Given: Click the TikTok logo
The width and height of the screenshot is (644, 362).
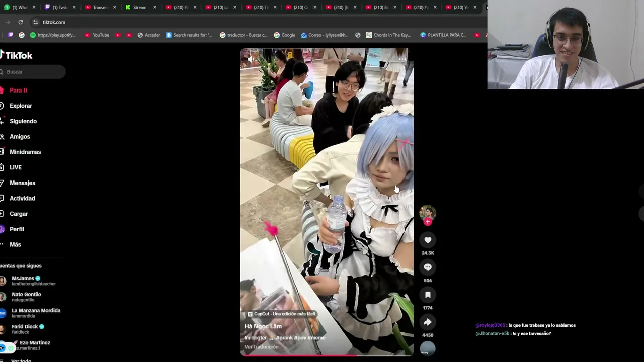Looking at the screenshot, I should coord(16,55).
